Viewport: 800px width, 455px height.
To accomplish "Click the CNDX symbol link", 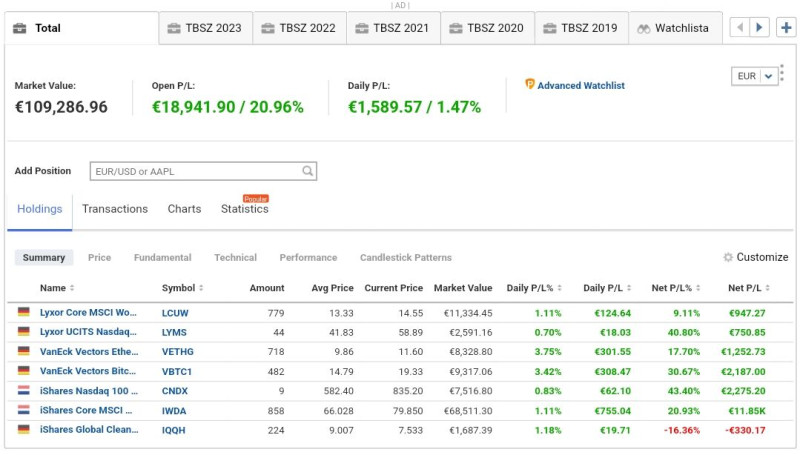I will (x=174, y=391).
